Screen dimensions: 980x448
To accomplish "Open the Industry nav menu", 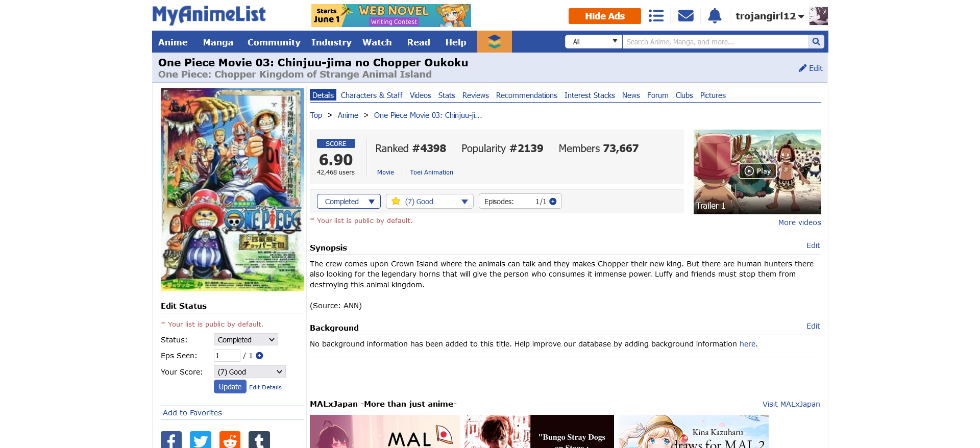I will (x=331, y=42).
